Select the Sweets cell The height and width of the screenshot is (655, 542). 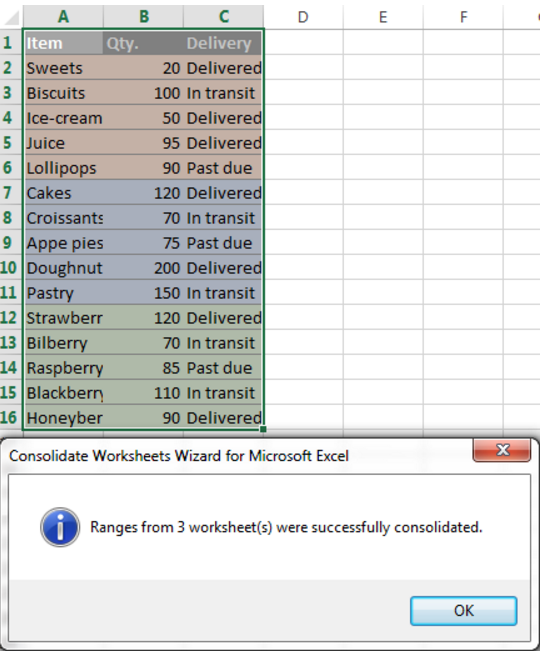pyautogui.click(x=63, y=68)
